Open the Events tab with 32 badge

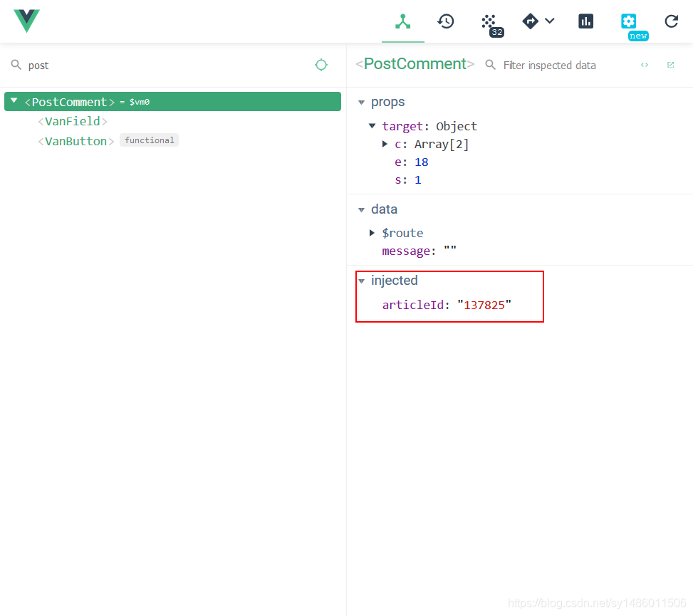[491, 24]
